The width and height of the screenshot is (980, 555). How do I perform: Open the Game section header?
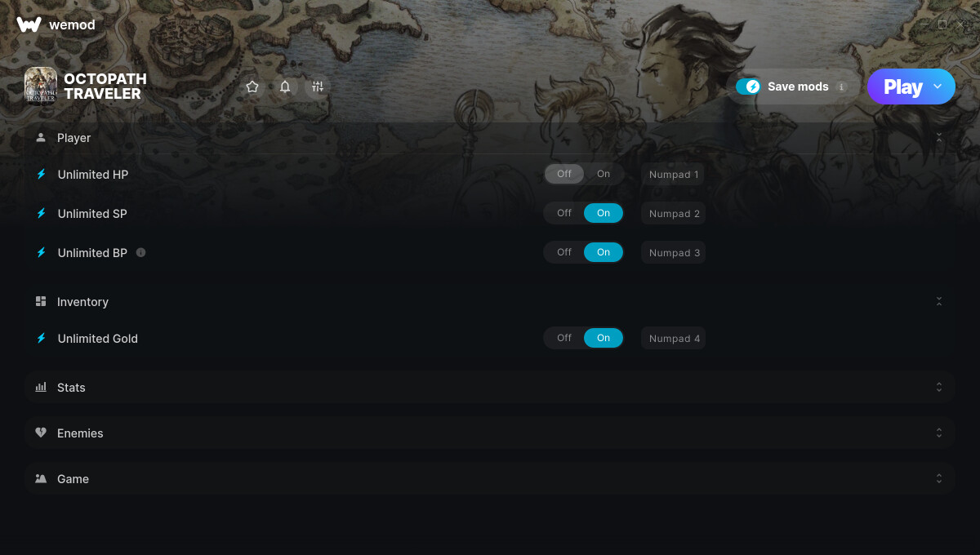coord(489,478)
